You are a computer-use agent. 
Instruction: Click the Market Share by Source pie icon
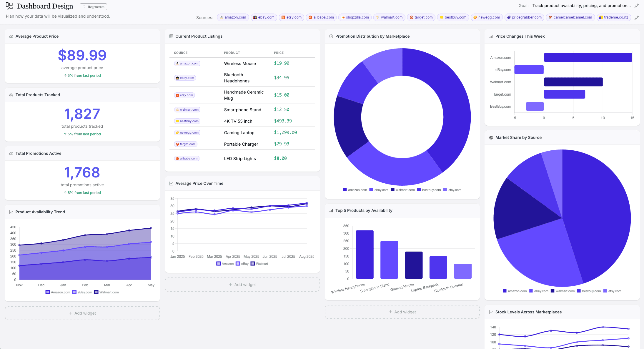tap(491, 138)
